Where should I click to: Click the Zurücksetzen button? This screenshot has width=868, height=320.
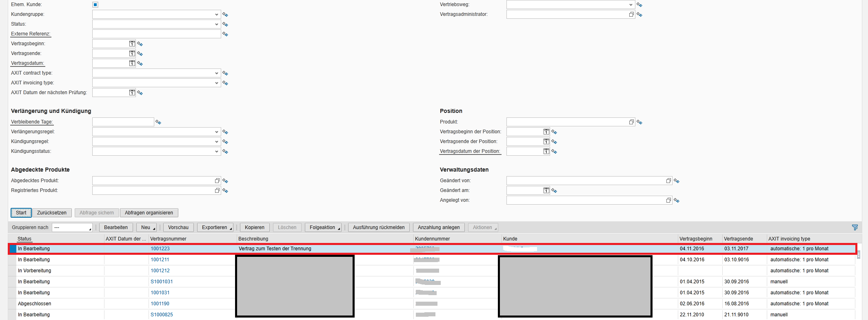tap(52, 213)
